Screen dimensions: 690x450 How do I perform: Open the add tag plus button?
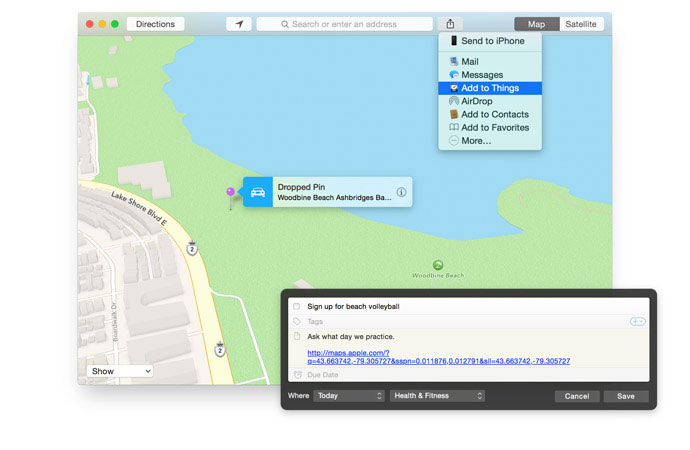638,322
